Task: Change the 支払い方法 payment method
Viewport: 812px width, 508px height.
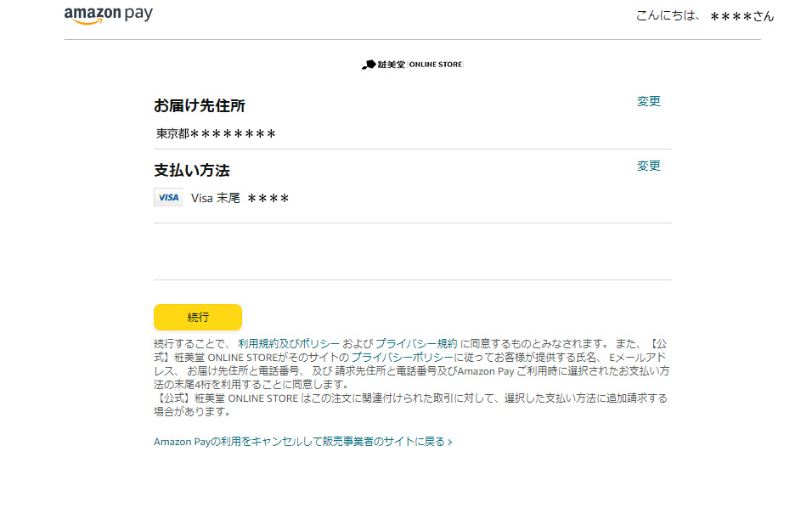Action: pyautogui.click(x=648, y=167)
